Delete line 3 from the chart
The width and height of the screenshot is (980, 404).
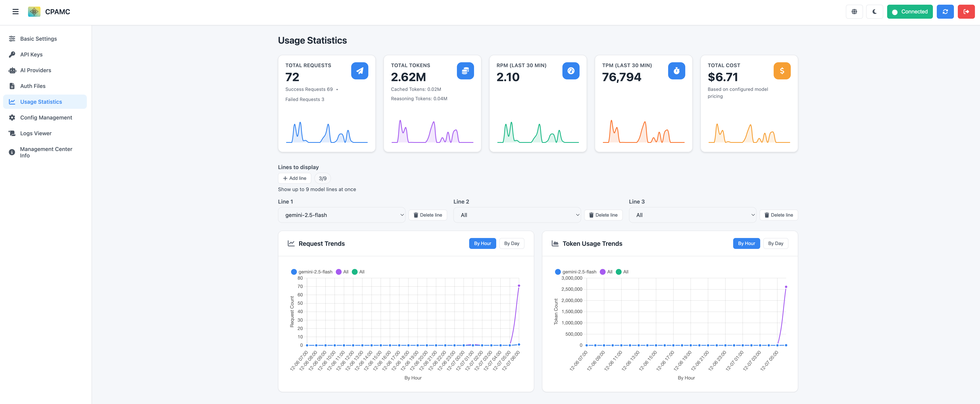tap(778, 215)
